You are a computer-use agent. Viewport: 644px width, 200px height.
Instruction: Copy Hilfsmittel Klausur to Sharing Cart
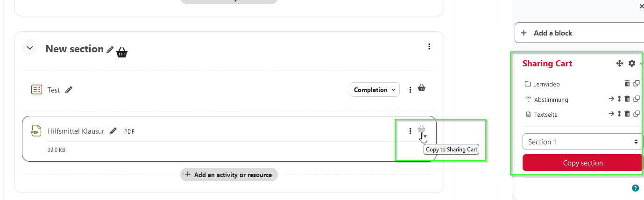[422, 129]
